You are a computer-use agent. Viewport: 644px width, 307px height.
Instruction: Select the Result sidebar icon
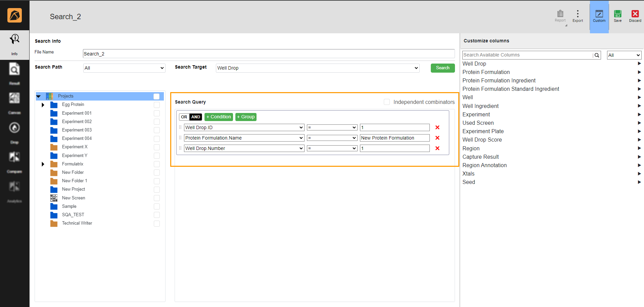pos(14,70)
